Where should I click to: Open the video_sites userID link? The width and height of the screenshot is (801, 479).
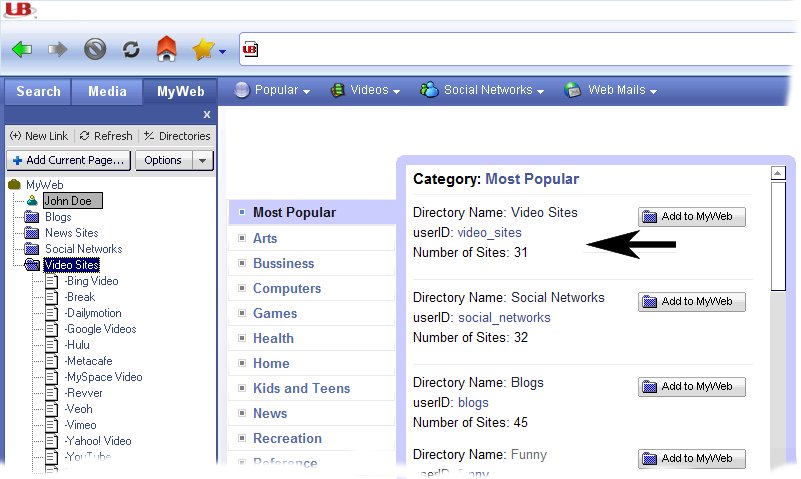click(x=489, y=233)
